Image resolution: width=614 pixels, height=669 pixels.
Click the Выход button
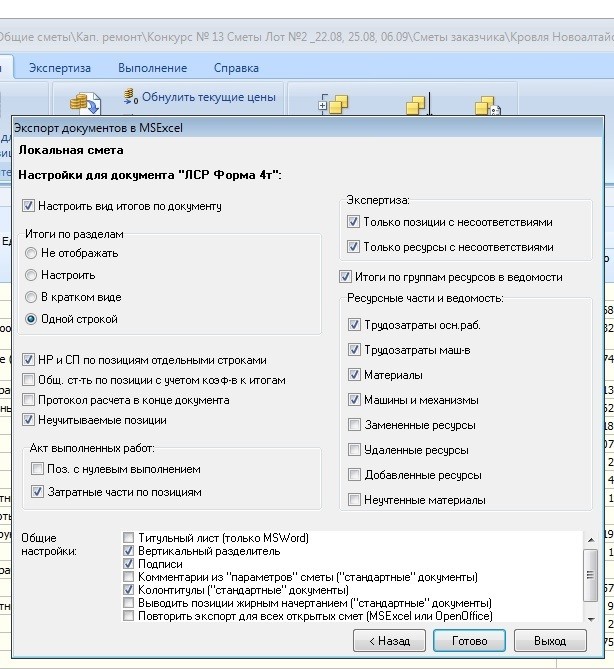pyautogui.click(x=550, y=641)
